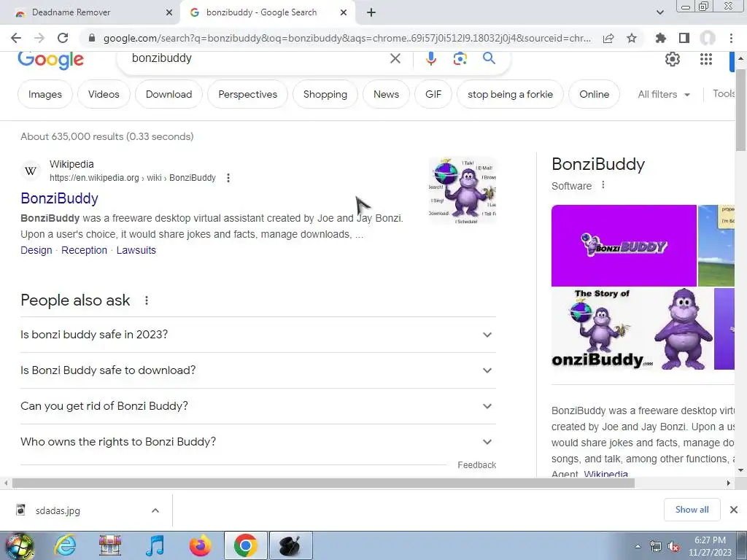Image resolution: width=747 pixels, height=560 pixels.
Task: Open Google quick settings gear
Action: pos(672,59)
